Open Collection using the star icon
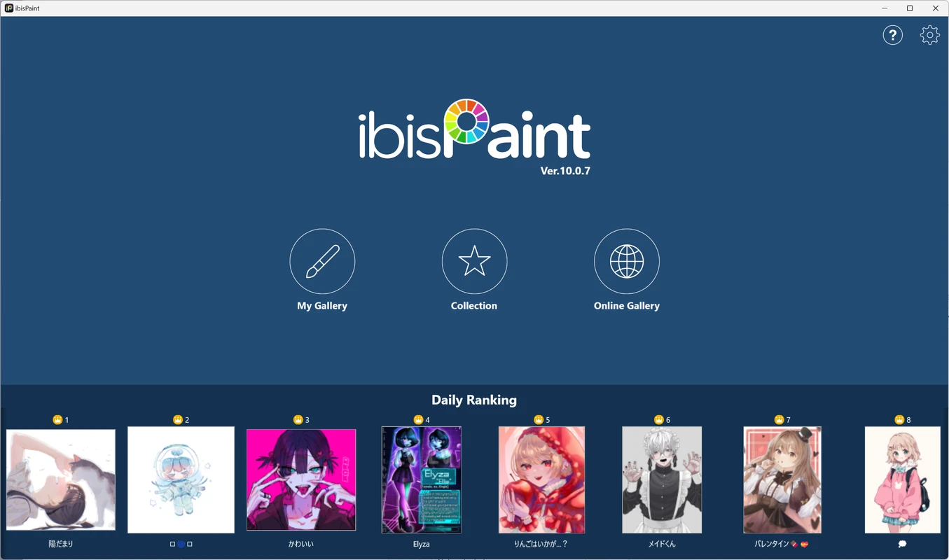The image size is (949, 560). coord(474,260)
